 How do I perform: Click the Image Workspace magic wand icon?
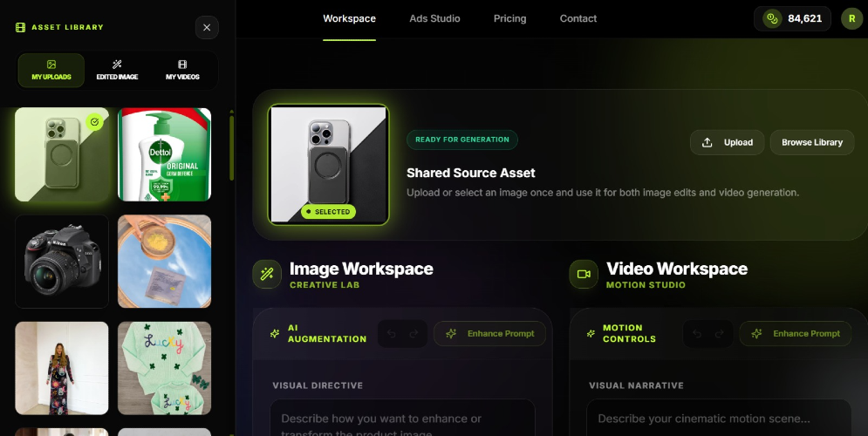267,274
